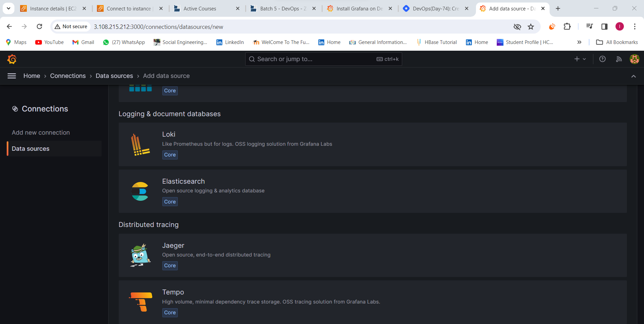Screen dimensions: 644x324
Task: Open the news RSS feed icon
Action: [x=619, y=59]
